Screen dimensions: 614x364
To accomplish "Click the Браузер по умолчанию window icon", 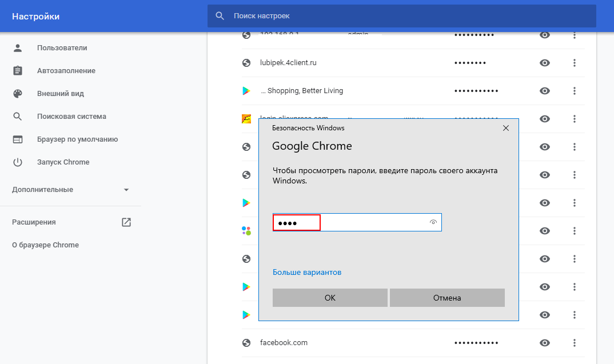I will pos(18,139).
